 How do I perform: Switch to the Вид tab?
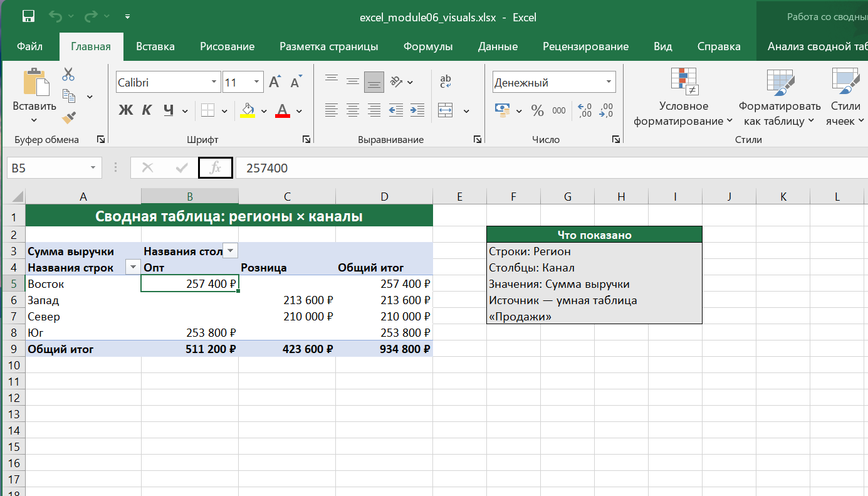pyautogui.click(x=662, y=46)
